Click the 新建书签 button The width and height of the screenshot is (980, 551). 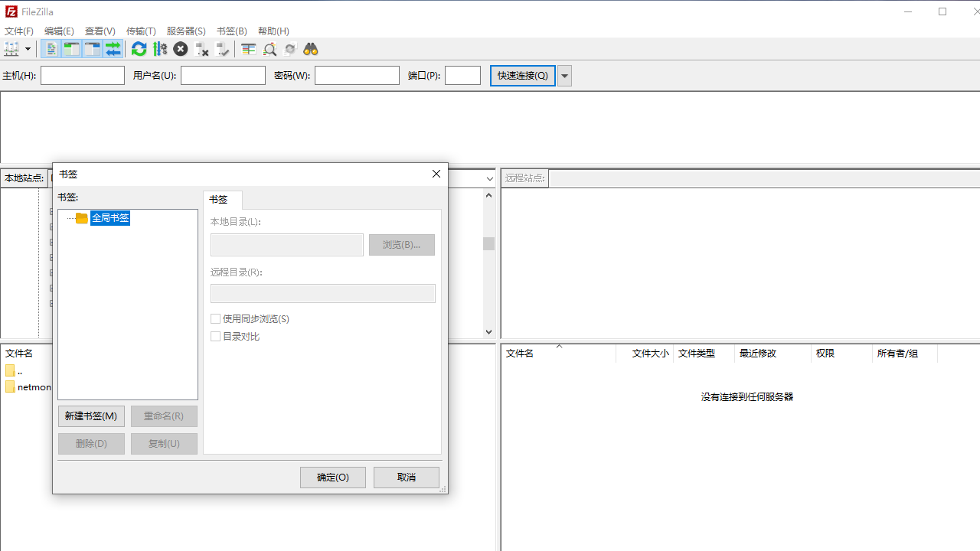(91, 416)
